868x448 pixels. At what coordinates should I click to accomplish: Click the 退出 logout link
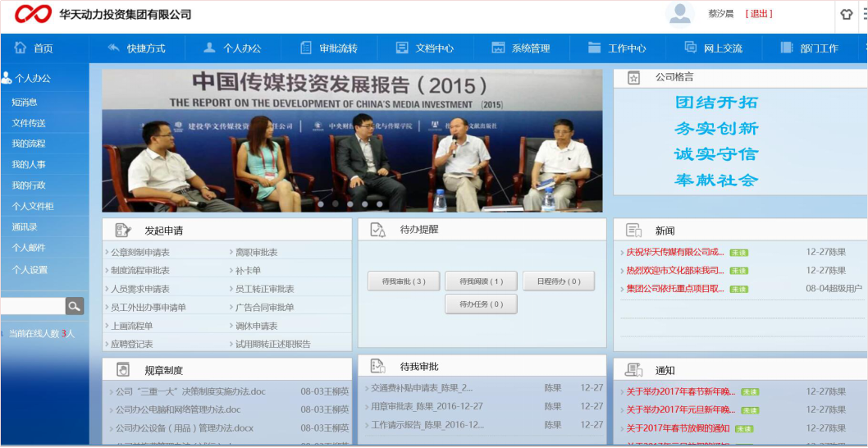click(x=759, y=14)
